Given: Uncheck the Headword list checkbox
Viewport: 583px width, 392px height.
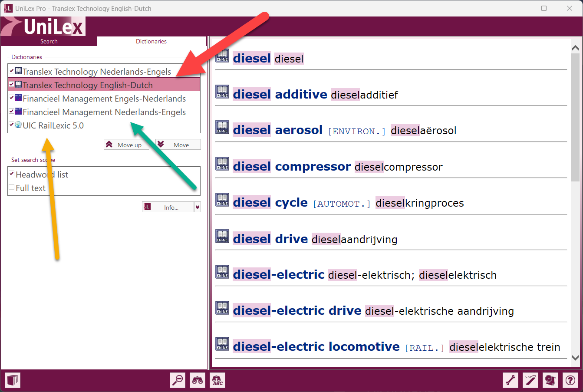Looking at the screenshot, I should [x=12, y=174].
